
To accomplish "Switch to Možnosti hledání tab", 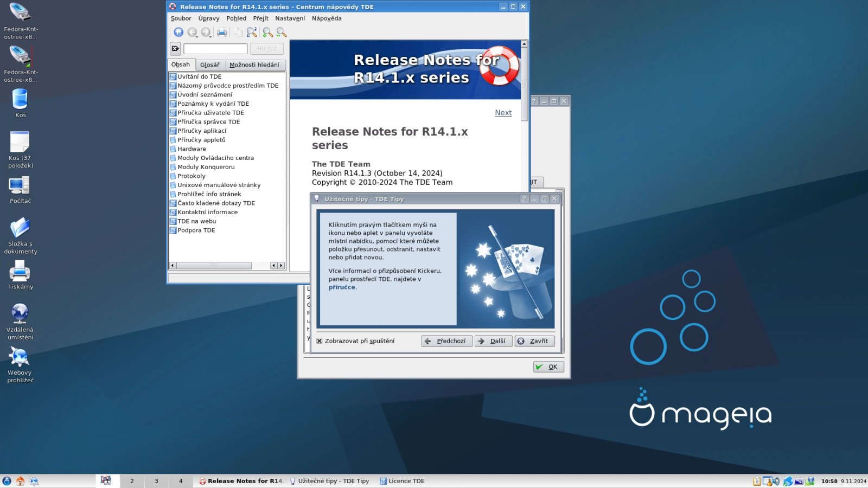I will 254,65.
